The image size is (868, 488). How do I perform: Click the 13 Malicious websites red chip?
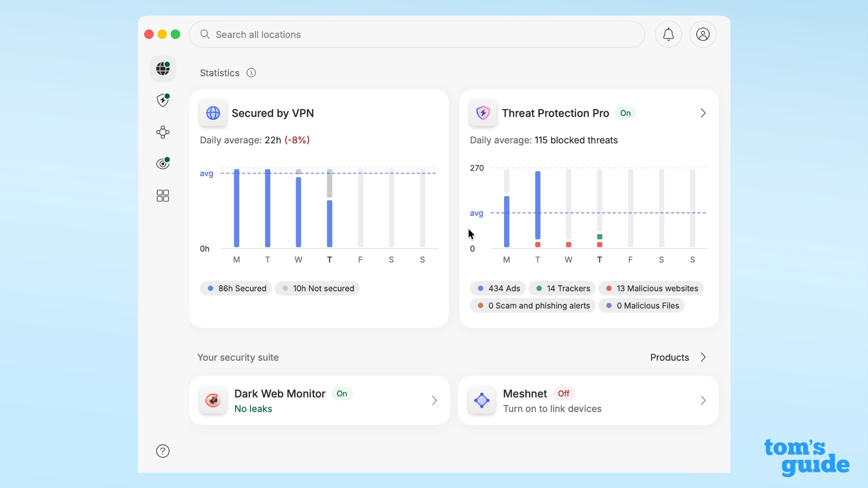(651, 288)
